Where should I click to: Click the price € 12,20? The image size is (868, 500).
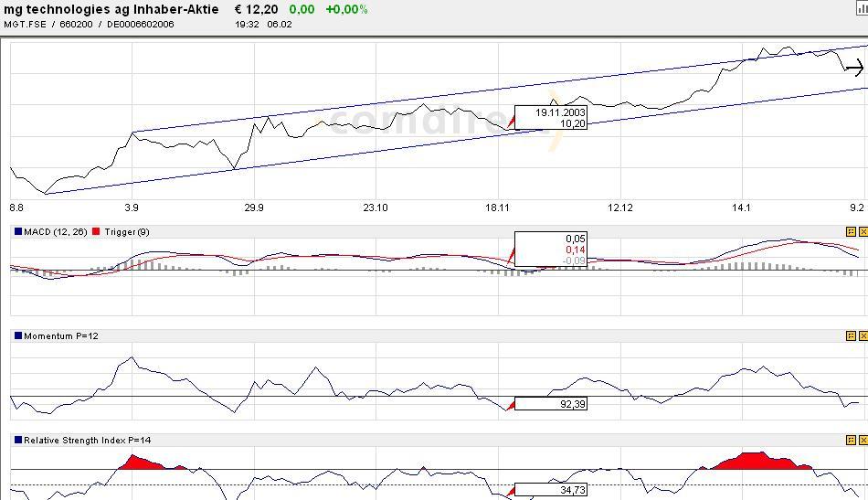(257, 9)
